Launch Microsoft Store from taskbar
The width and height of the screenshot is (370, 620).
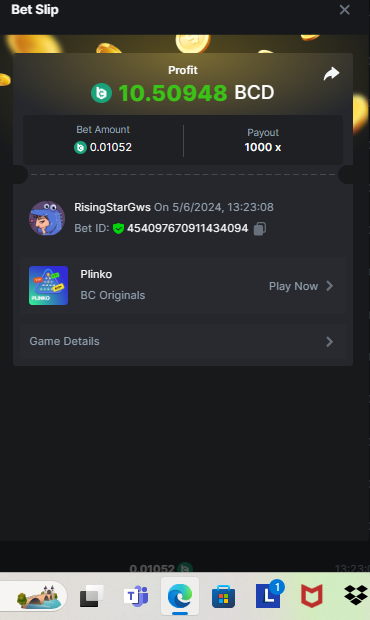click(223, 596)
